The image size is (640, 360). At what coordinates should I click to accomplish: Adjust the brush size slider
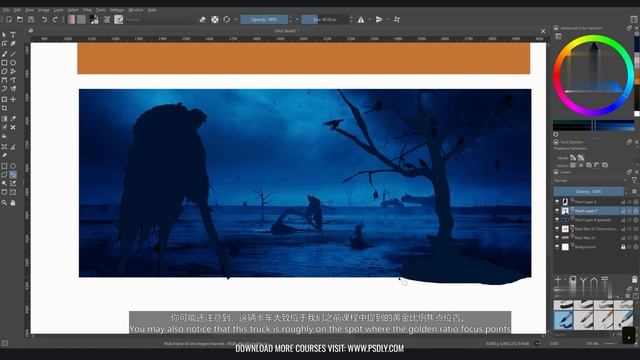point(325,19)
